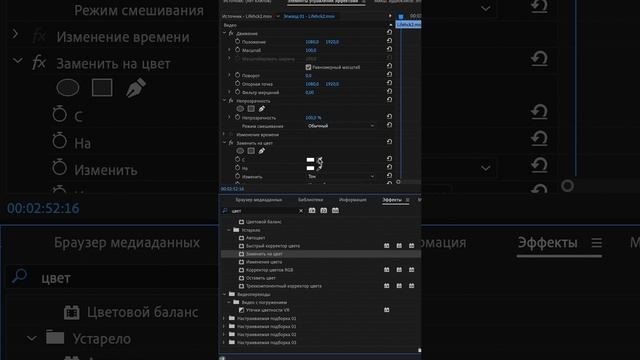The height and width of the screenshot is (360, 640).
Task: Collapse the Движение effect group
Action: pos(224,33)
